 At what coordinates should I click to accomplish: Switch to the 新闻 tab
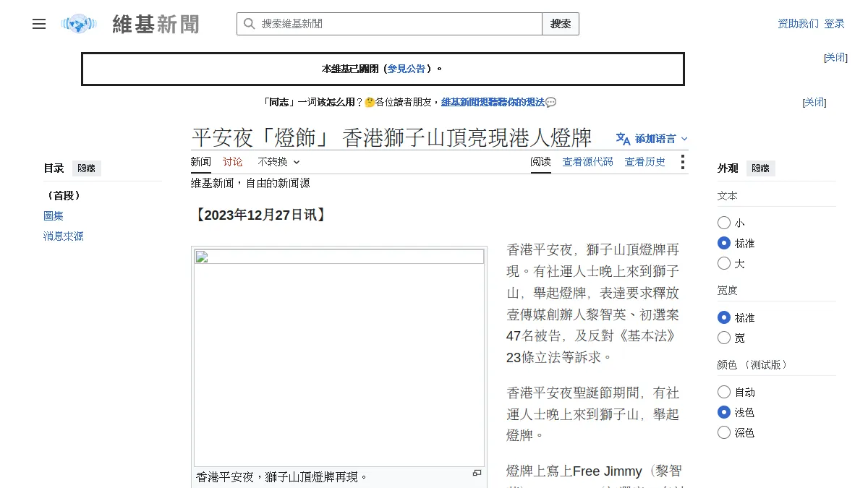(201, 162)
